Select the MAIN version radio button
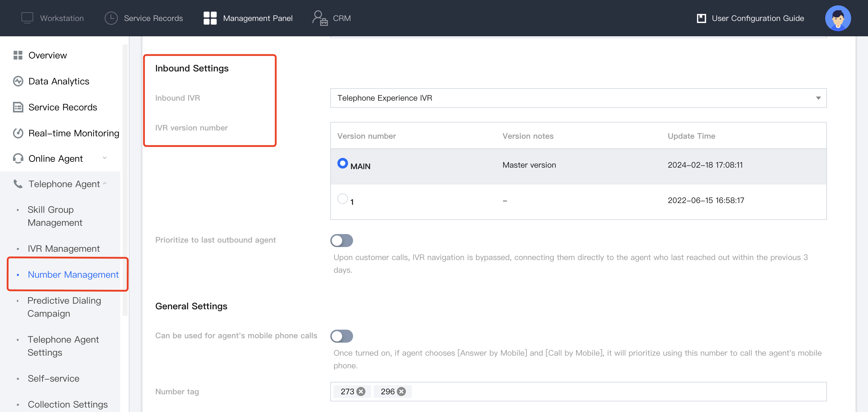 [342, 163]
